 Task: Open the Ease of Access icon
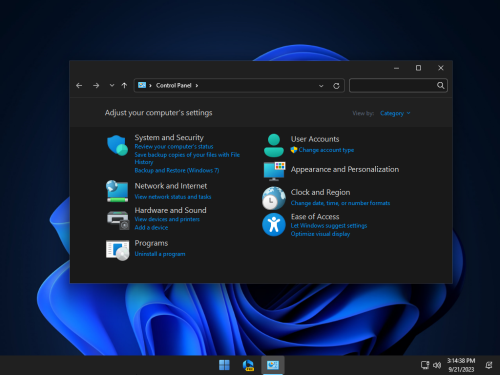point(274,225)
